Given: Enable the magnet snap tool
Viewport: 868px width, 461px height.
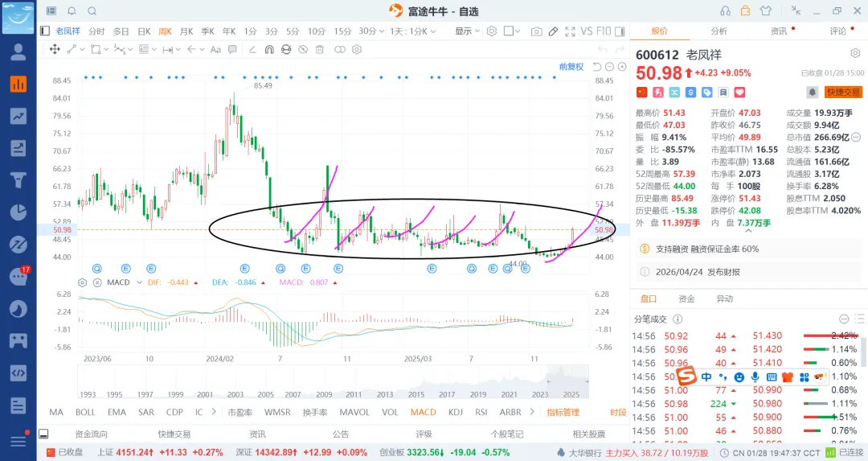Looking at the screenshot, I should [x=269, y=49].
